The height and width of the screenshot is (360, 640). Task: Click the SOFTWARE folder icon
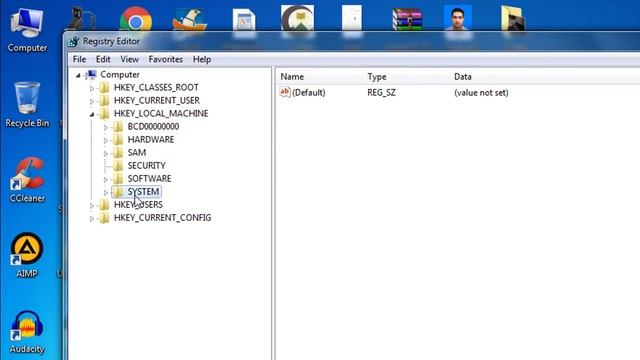(118, 179)
